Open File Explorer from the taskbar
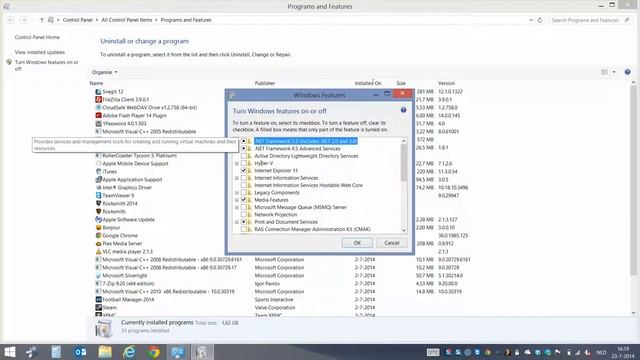Viewport: 640px width, 360px height. tap(105, 352)
